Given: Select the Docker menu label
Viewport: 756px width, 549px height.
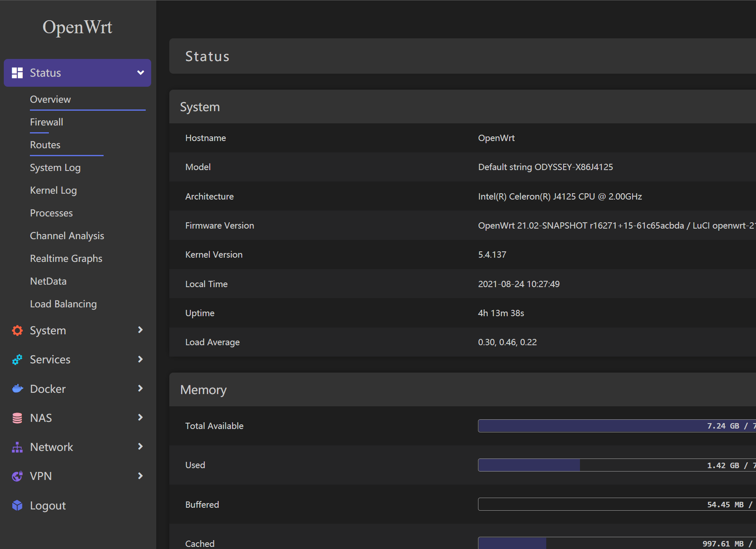Looking at the screenshot, I should (x=48, y=389).
